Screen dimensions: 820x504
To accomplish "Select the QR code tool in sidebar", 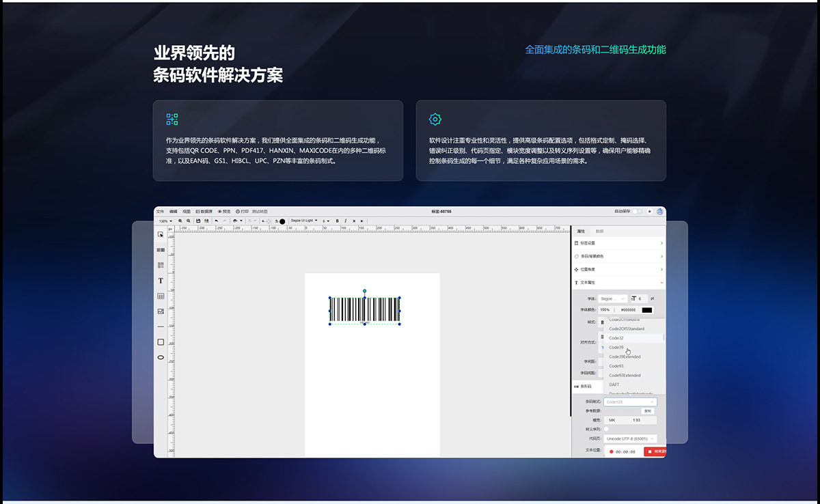I will click(x=161, y=265).
